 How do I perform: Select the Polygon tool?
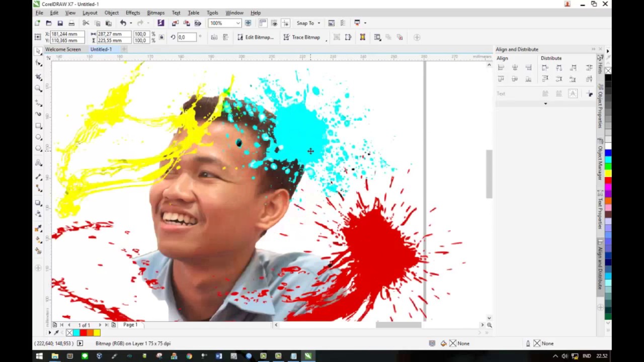tap(38, 149)
